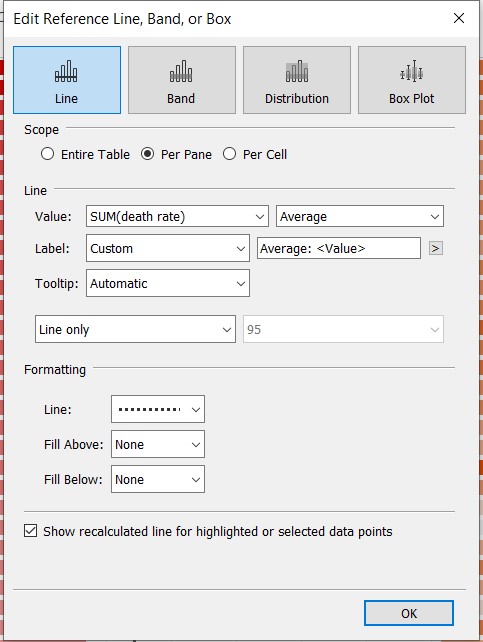Open the Average aggregation dropdown
483x642 pixels.
pos(360,216)
